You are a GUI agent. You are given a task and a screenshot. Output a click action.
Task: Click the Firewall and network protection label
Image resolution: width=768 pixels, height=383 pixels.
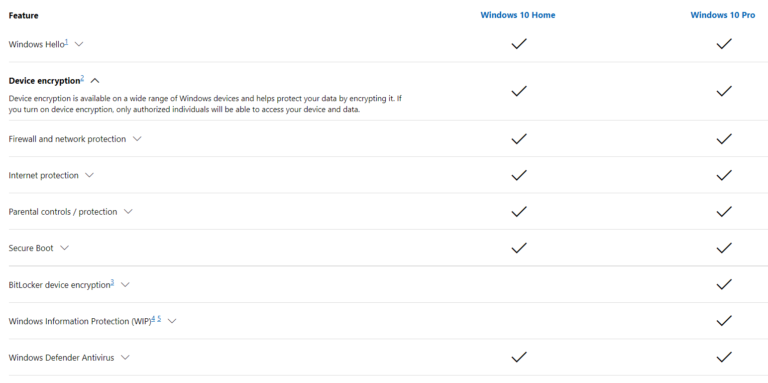pyautogui.click(x=67, y=139)
